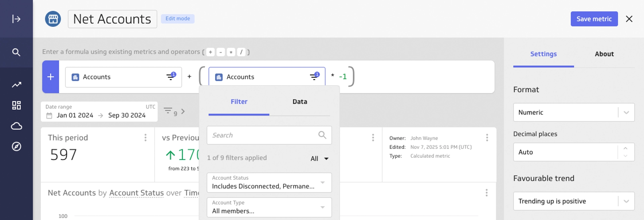This screenshot has width=644, height=220.
Task: Open the This period card options menu
Action: point(145,137)
